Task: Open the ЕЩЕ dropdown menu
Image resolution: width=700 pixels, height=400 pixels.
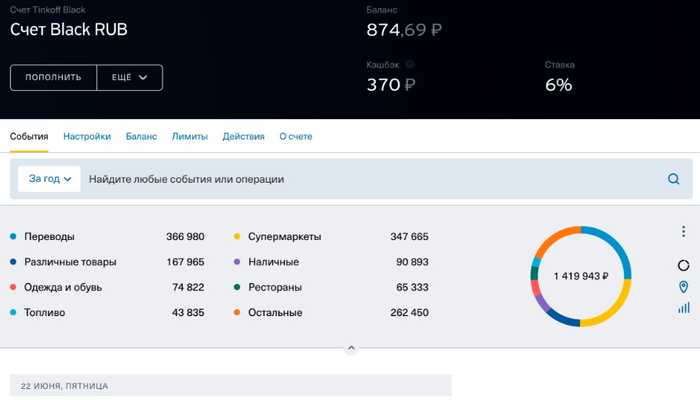Action: [x=129, y=78]
